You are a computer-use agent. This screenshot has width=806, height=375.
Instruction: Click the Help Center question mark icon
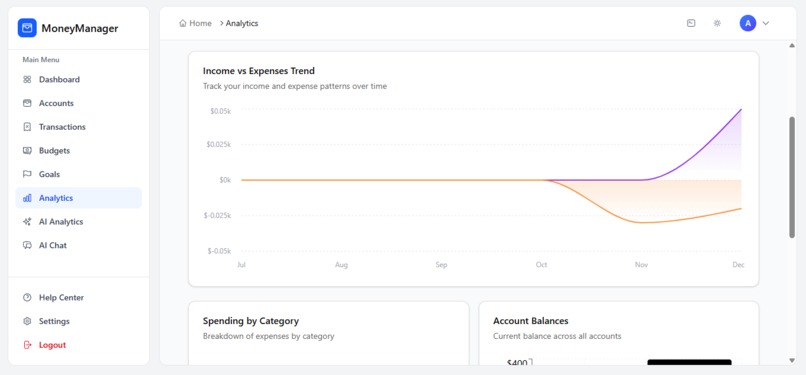[x=27, y=297]
